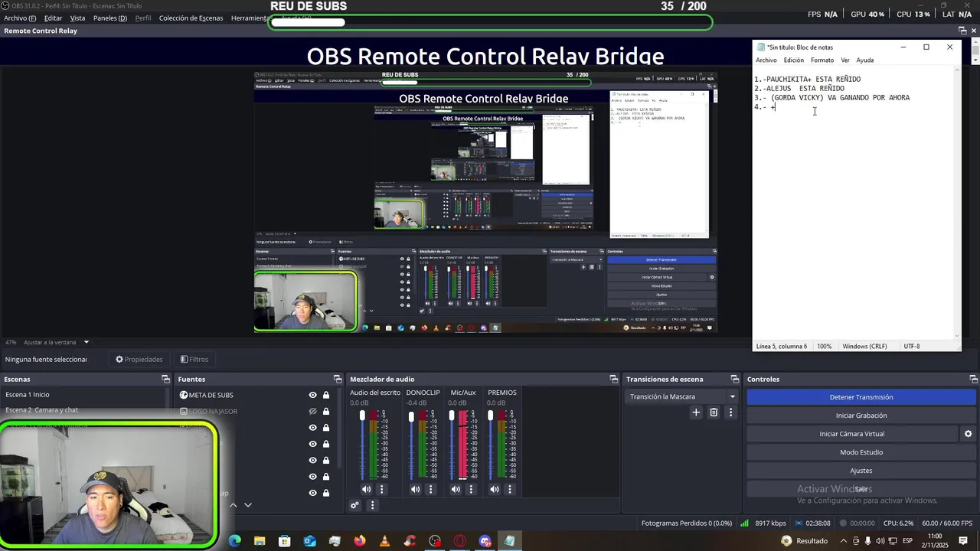Click the Mic/Aux volume fader

[x=452, y=416]
